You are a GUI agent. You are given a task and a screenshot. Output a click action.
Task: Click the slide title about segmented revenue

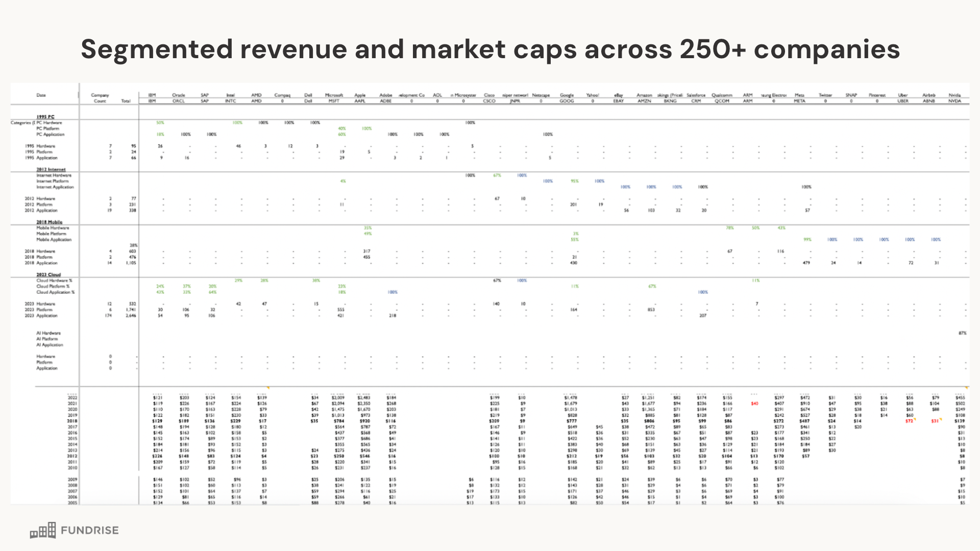pyautogui.click(x=490, y=49)
